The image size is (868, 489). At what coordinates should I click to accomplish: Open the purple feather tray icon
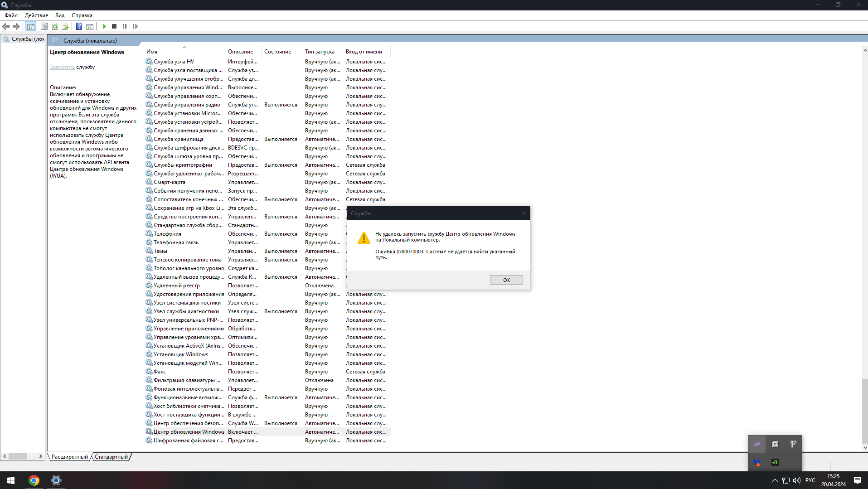coord(757,444)
